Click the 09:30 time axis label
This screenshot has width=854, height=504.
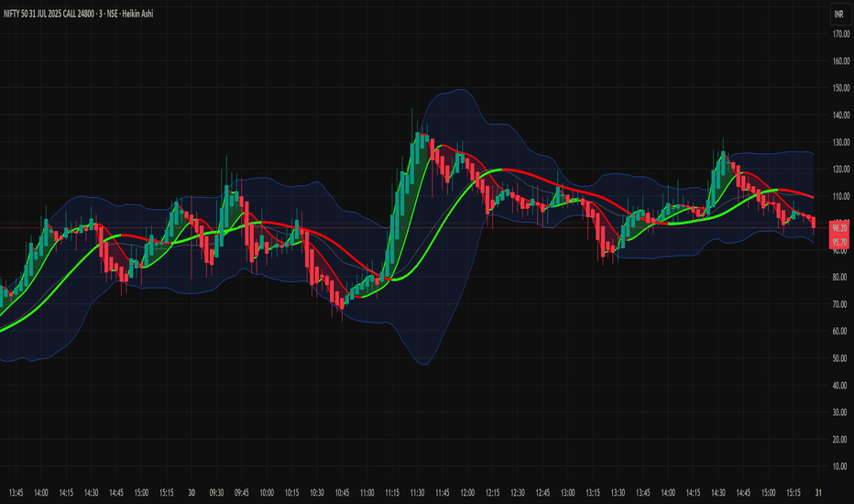tap(216, 493)
